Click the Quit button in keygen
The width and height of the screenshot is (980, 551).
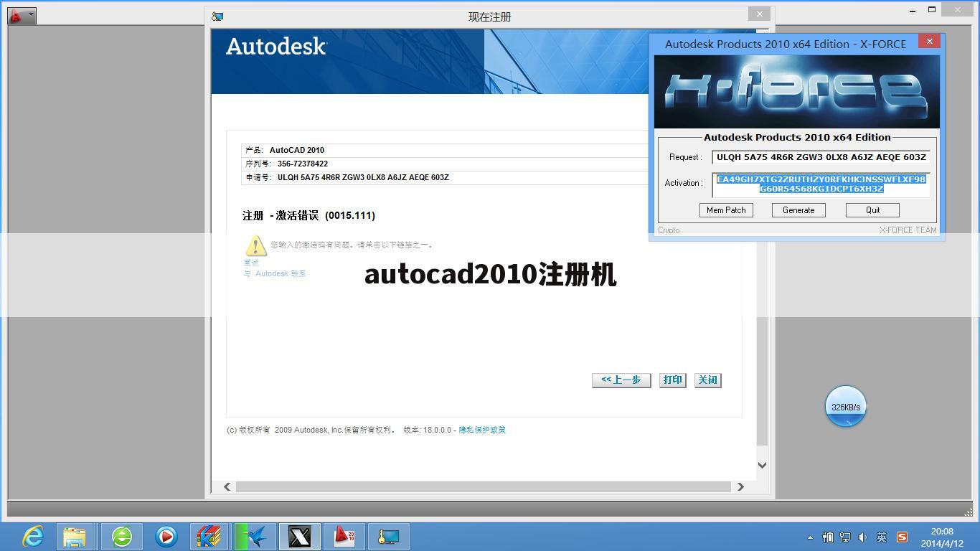coord(872,210)
